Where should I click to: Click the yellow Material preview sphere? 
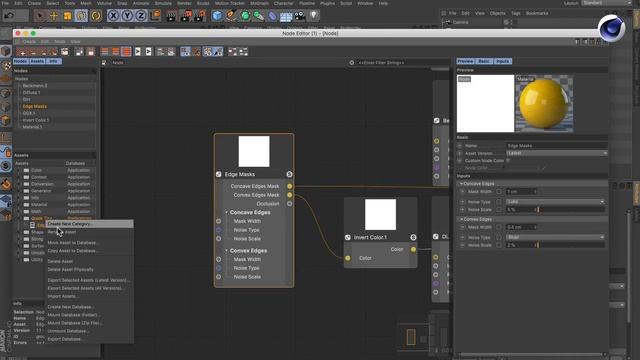(x=544, y=104)
